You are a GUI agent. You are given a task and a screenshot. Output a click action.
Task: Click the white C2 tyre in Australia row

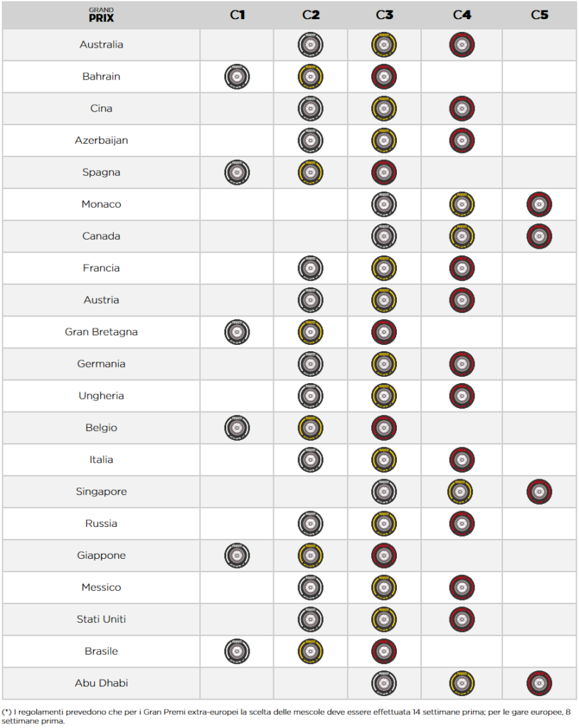click(x=311, y=45)
